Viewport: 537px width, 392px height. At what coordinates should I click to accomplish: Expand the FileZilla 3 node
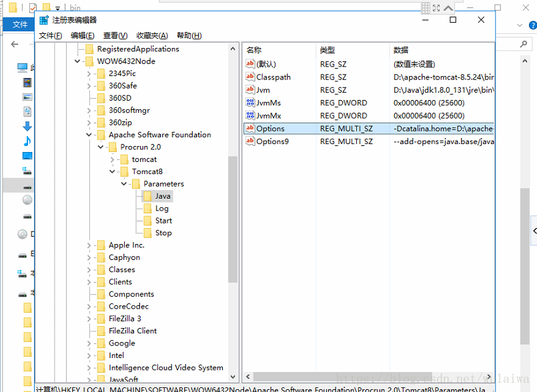click(89, 319)
